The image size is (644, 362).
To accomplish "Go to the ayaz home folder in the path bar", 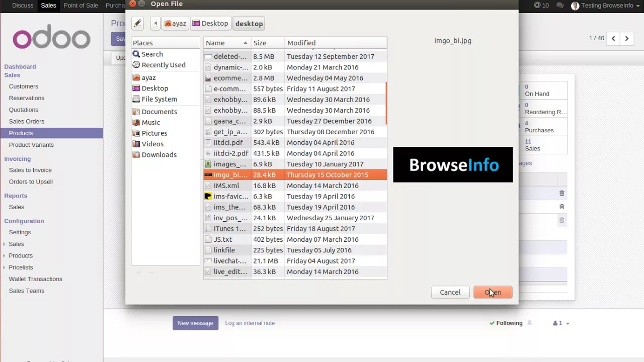I will (x=175, y=23).
